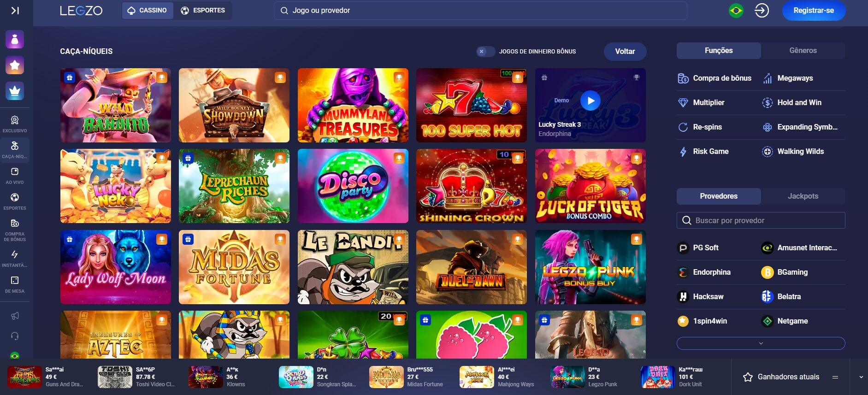
Task: Open Esportes in the sidebar
Action: coord(15,201)
